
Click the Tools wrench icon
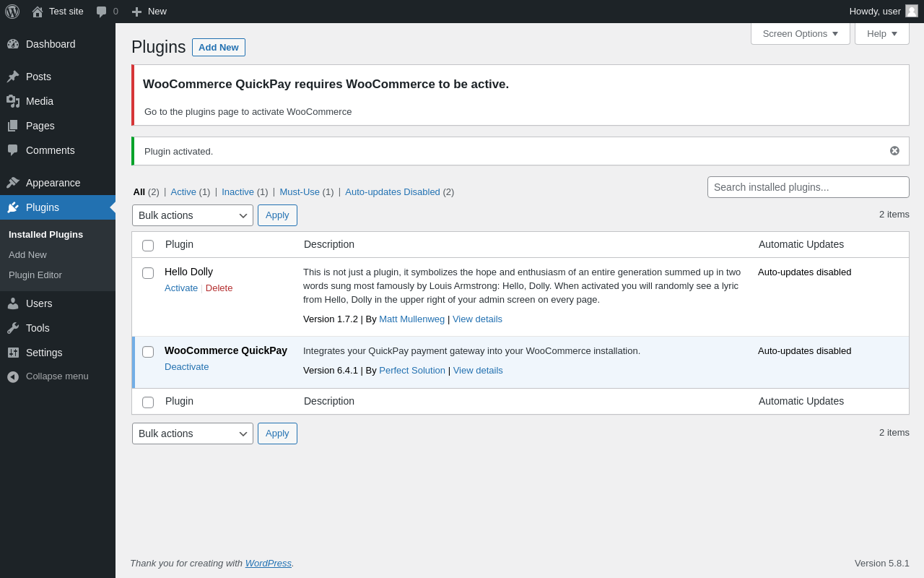[13, 328]
